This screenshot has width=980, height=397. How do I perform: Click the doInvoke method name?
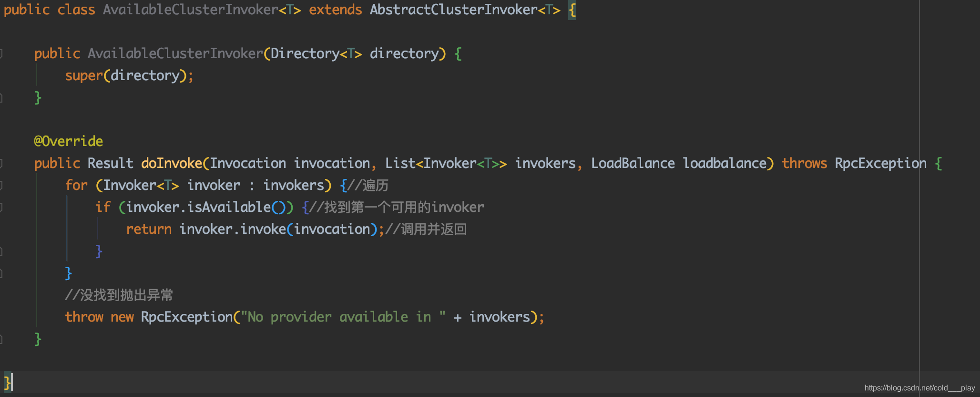pos(172,163)
